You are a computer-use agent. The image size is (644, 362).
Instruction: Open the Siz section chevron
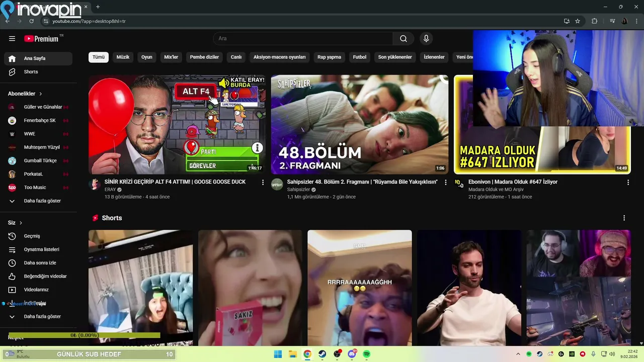(21, 223)
